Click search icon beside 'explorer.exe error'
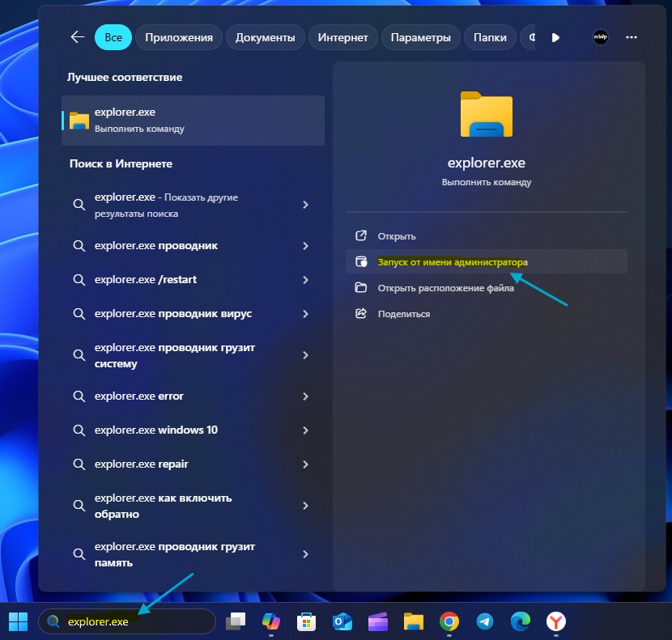 (x=79, y=396)
